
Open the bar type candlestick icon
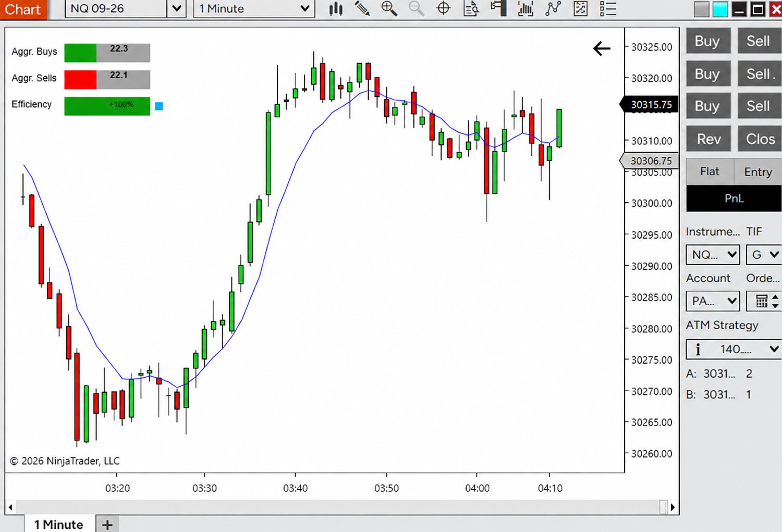click(x=336, y=8)
